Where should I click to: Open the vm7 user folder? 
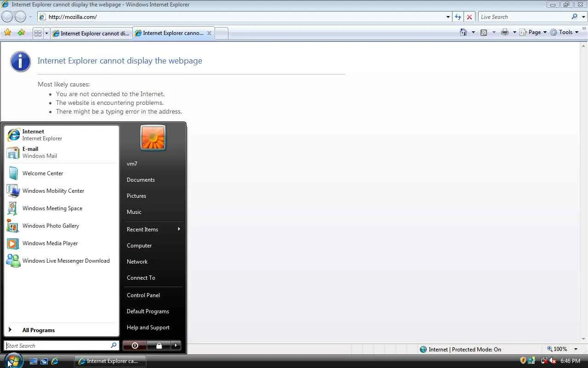[x=153, y=164]
